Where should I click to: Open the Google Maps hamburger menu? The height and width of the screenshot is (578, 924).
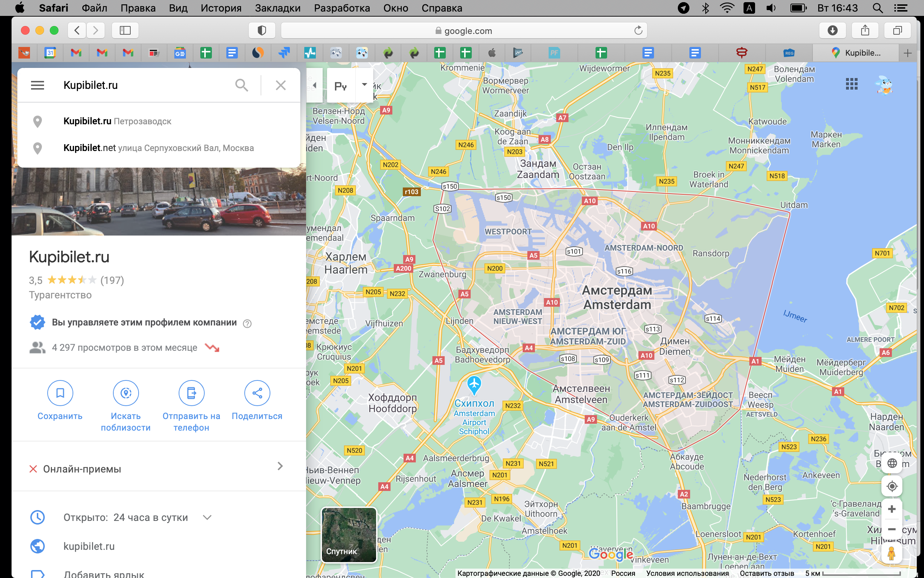pyautogui.click(x=38, y=85)
